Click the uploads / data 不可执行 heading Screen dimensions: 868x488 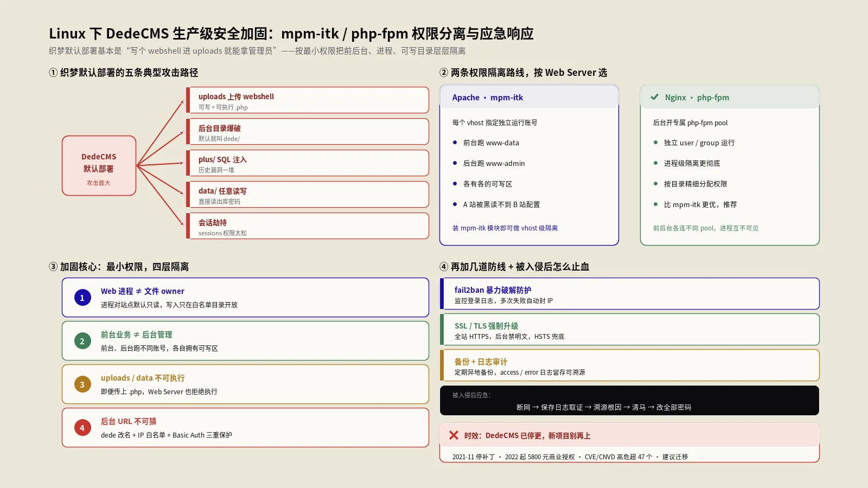pyautogui.click(x=143, y=378)
